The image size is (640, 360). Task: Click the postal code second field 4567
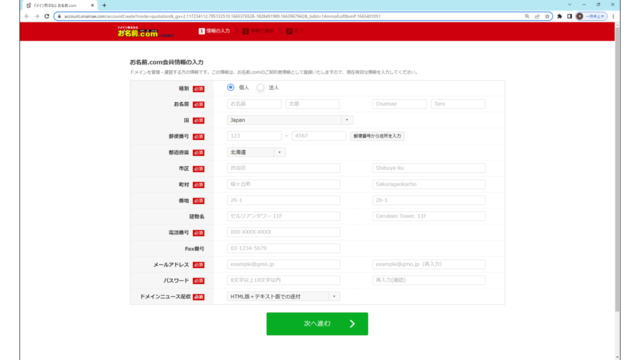[x=319, y=136]
